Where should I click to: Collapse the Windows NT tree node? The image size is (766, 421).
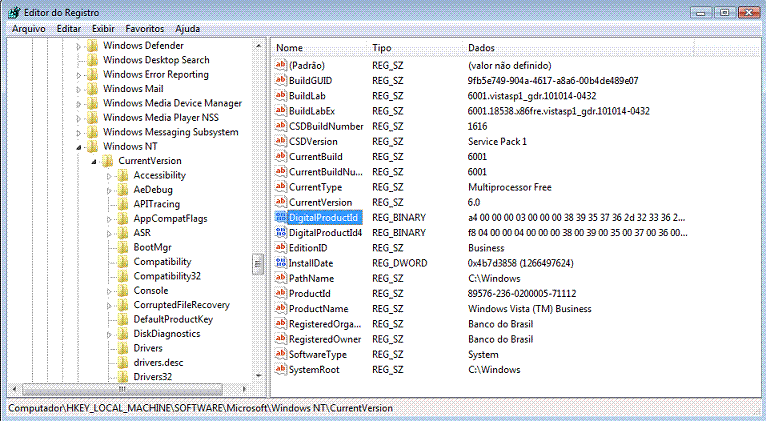[79, 147]
